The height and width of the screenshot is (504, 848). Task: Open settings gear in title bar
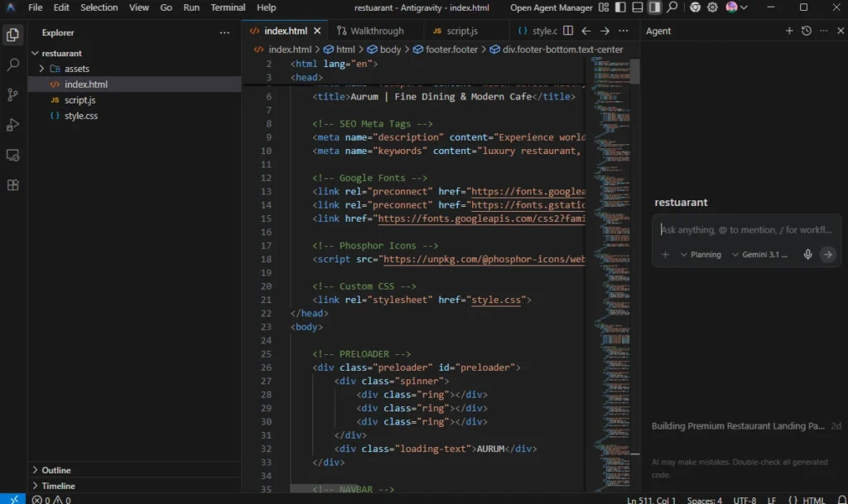712,7
